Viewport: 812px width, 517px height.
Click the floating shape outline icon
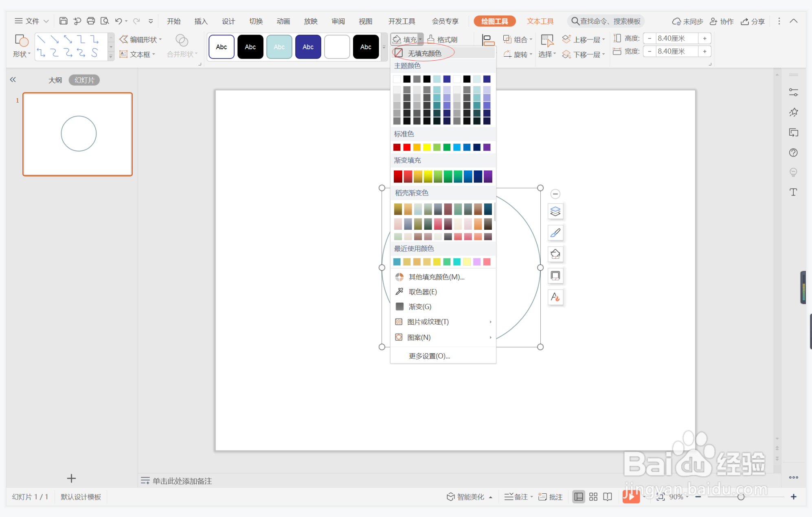coord(555,276)
